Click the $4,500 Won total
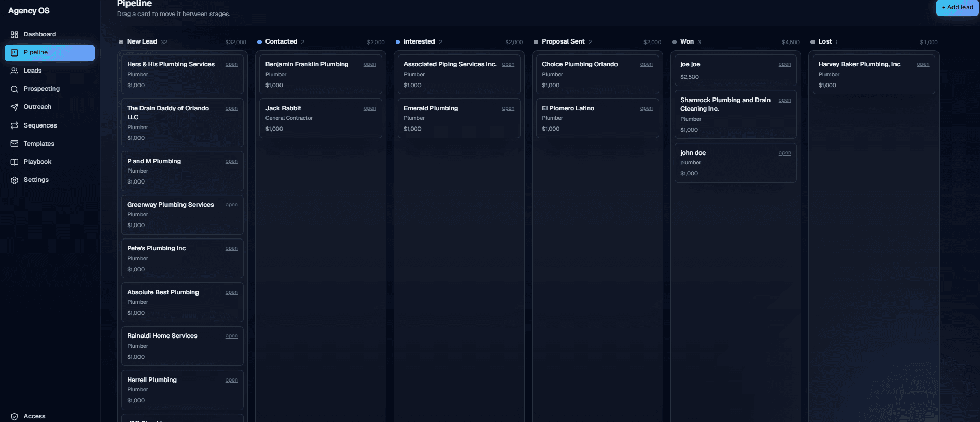980x422 pixels. [790, 42]
